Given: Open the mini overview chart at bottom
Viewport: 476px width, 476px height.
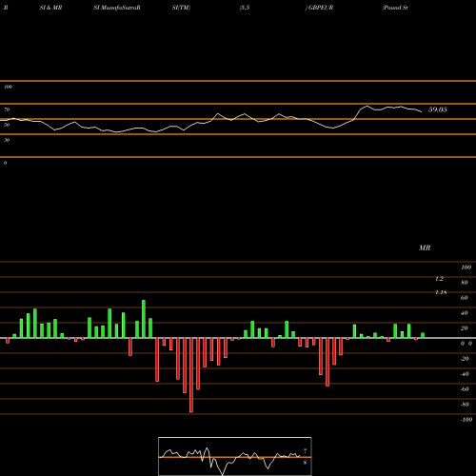Looking at the screenshot, I should (x=235, y=456).
